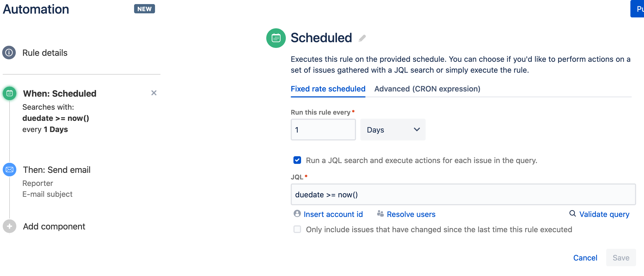The image size is (644, 276).
Task: Enable only including issues changed since last run
Action: [x=297, y=229]
